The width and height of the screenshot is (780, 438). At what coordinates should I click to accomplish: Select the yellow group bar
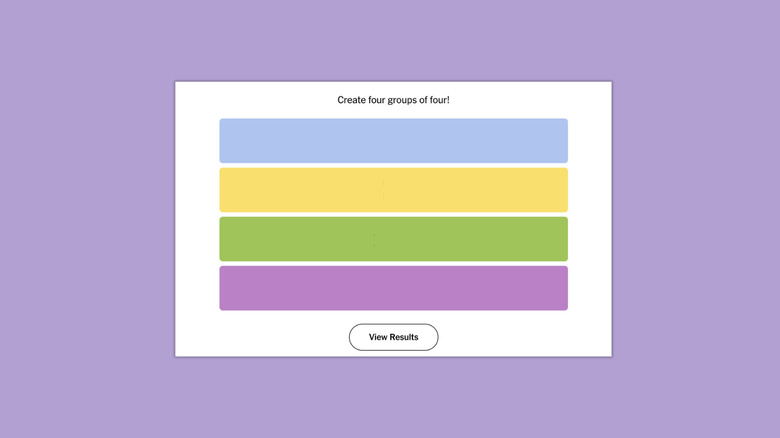393,190
